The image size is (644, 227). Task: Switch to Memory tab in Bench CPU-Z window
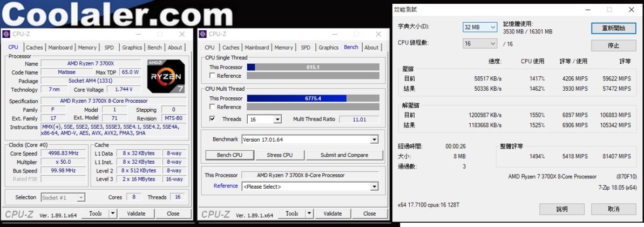point(283,48)
